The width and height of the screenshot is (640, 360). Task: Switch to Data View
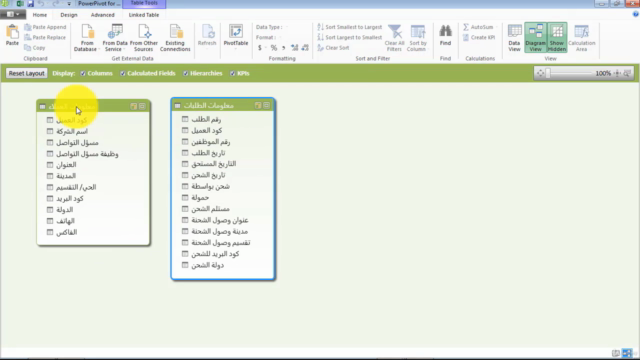click(x=514, y=38)
